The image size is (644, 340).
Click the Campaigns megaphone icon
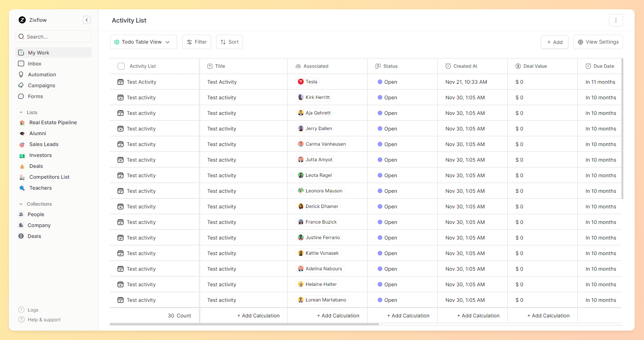click(x=21, y=85)
